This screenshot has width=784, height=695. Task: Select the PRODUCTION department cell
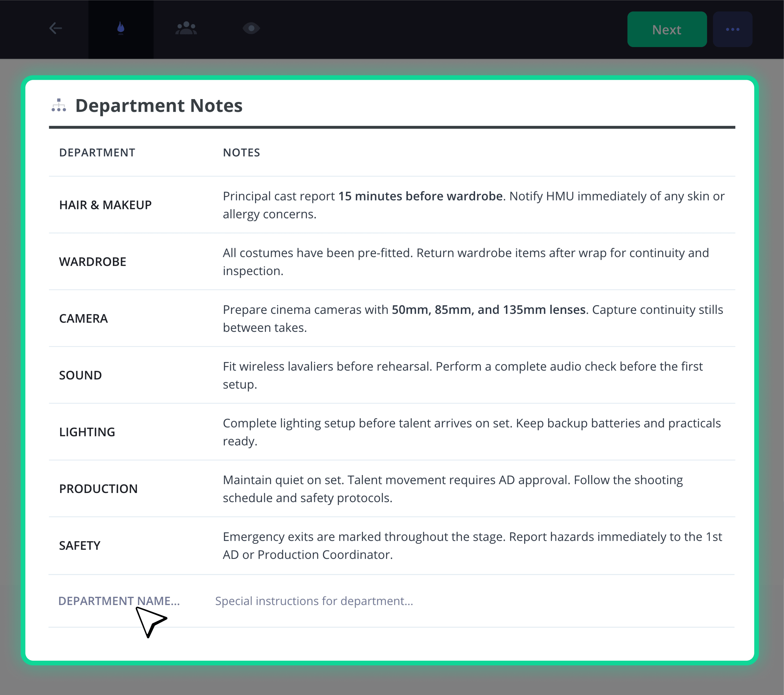[x=98, y=488]
